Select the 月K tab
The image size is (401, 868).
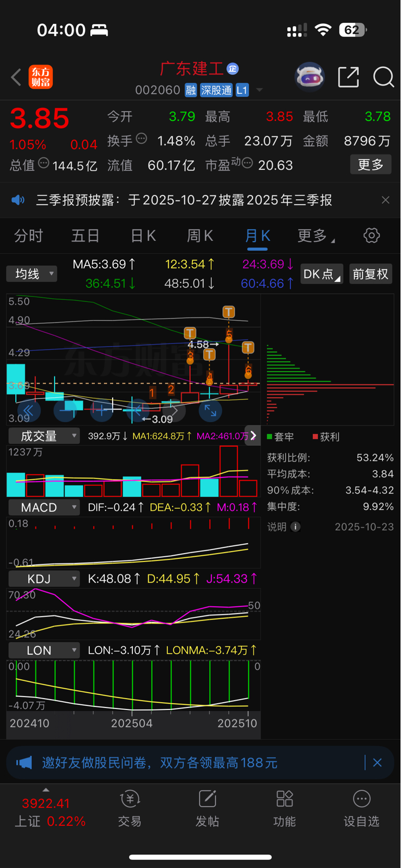pyautogui.click(x=258, y=236)
